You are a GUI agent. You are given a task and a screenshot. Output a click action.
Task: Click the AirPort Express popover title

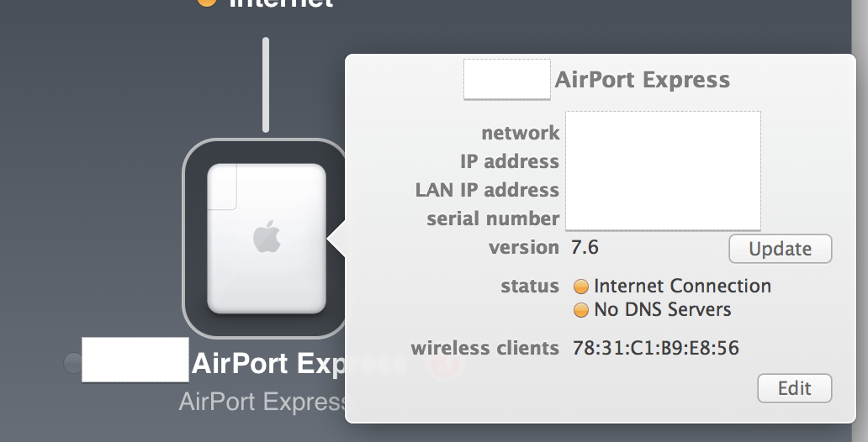click(x=642, y=80)
